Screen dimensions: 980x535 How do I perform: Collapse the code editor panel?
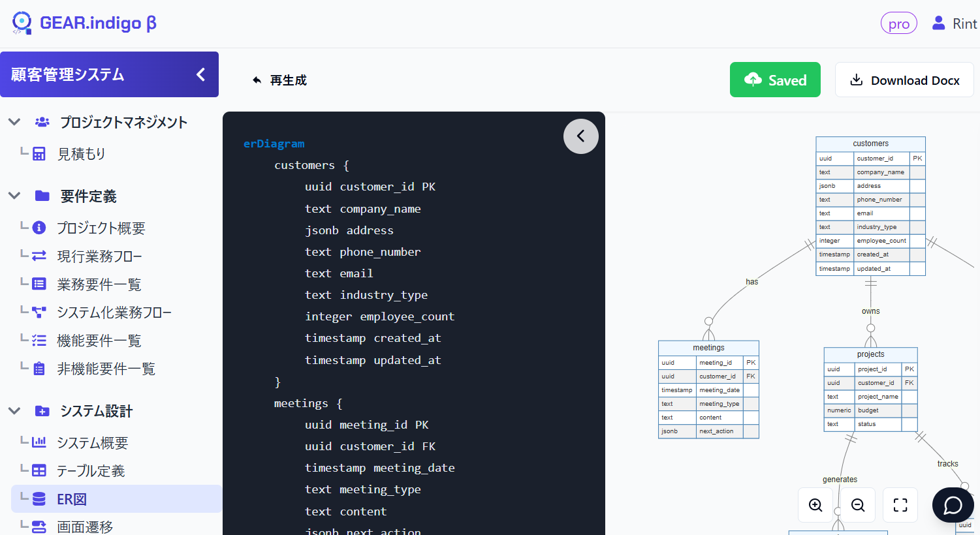pyautogui.click(x=580, y=136)
